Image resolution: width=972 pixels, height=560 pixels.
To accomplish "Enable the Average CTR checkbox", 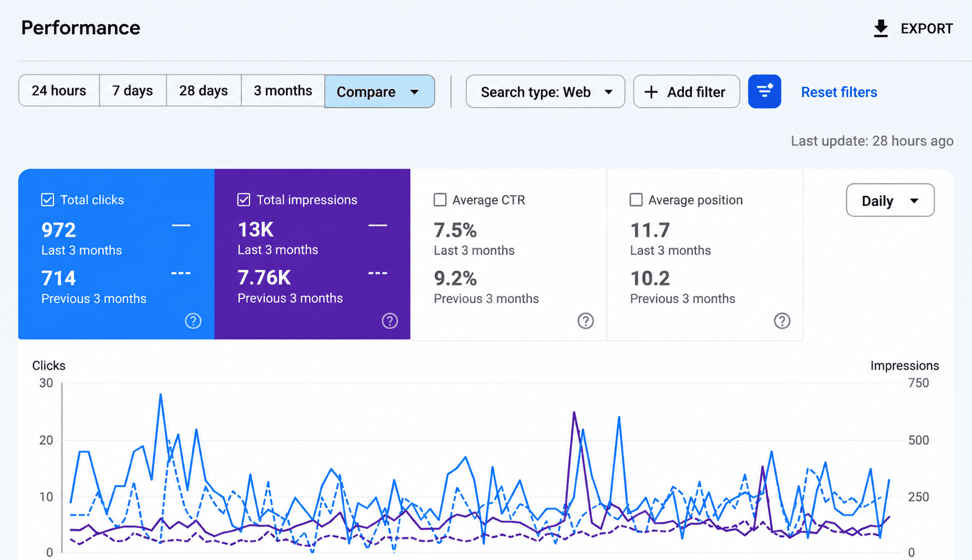I will [440, 200].
